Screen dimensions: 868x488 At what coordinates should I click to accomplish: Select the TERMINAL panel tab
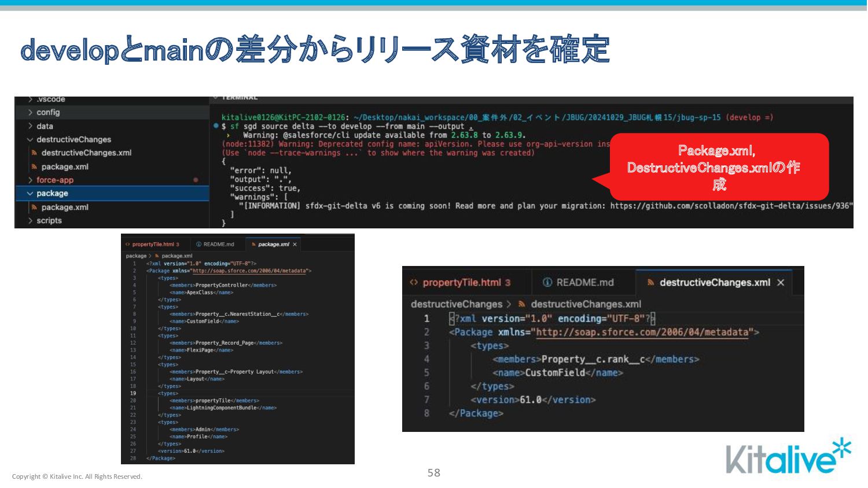[x=240, y=98]
